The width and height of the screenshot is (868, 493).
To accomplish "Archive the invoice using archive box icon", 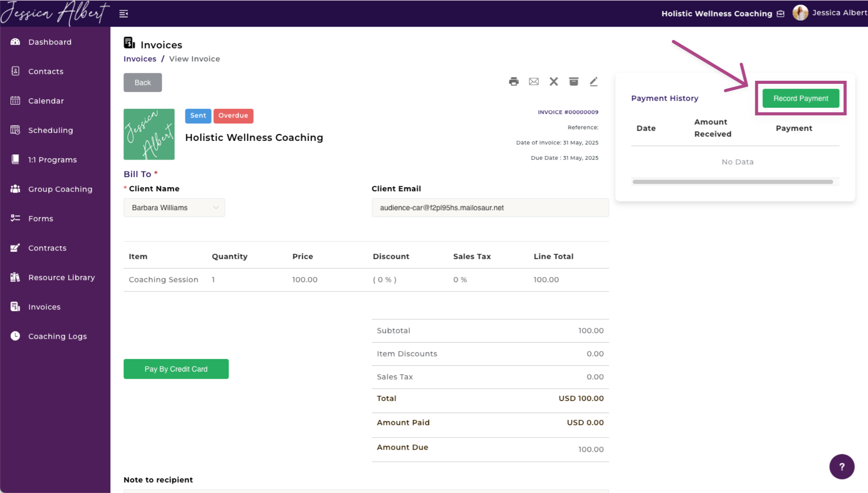I will click(x=574, y=82).
